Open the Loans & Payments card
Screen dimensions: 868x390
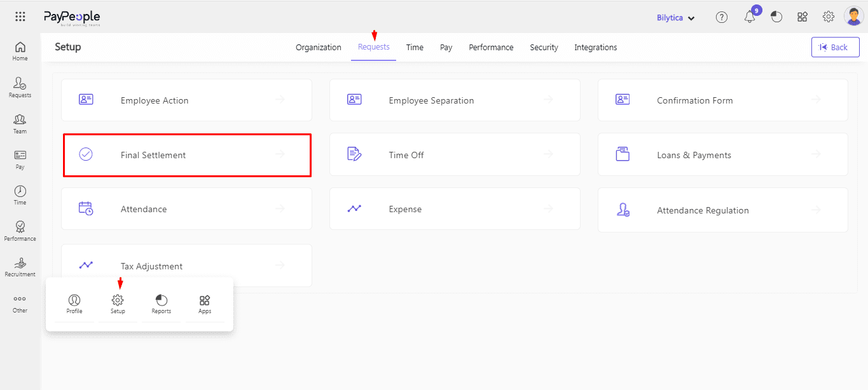pyautogui.click(x=722, y=155)
